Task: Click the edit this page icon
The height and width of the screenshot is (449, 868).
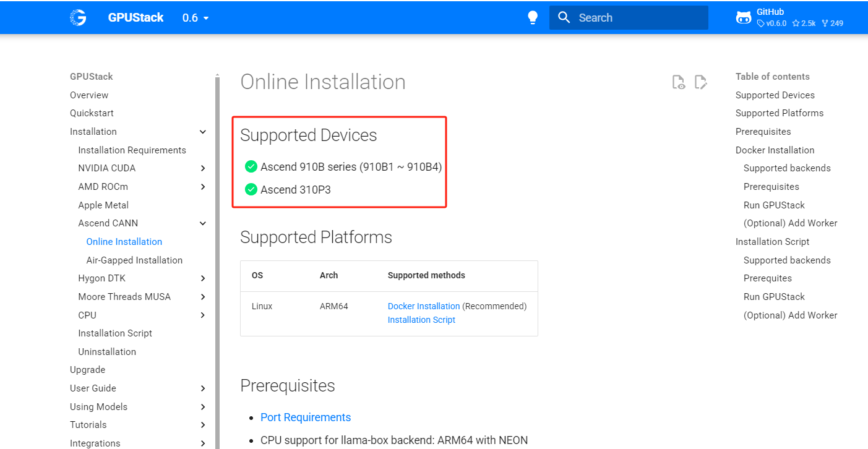Action: pyautogui.click(x=701, y=82)
